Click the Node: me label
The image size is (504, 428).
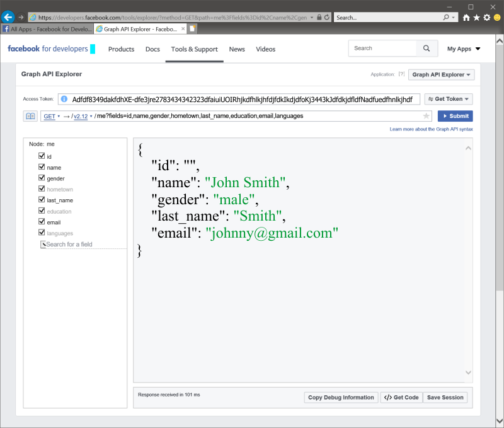click(42, 144)
